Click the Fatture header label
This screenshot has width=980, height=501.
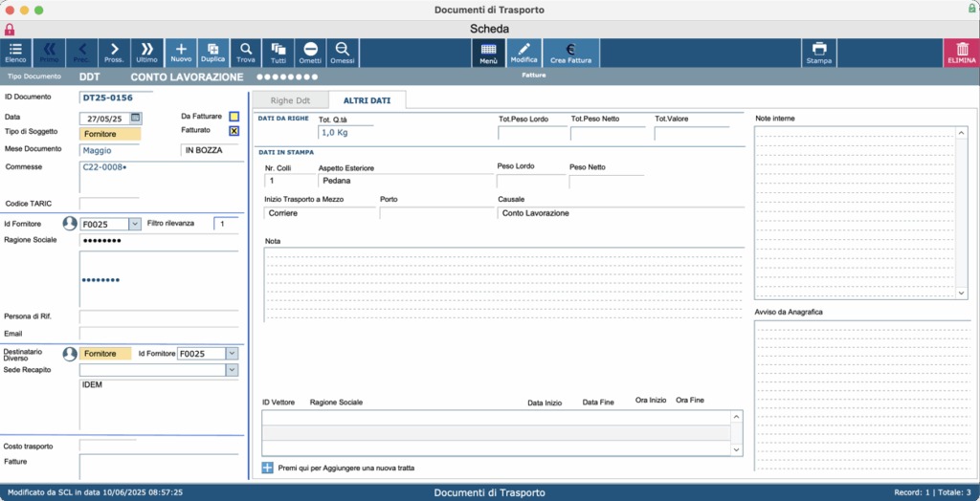pyautogui.click(x=533, y=75)
